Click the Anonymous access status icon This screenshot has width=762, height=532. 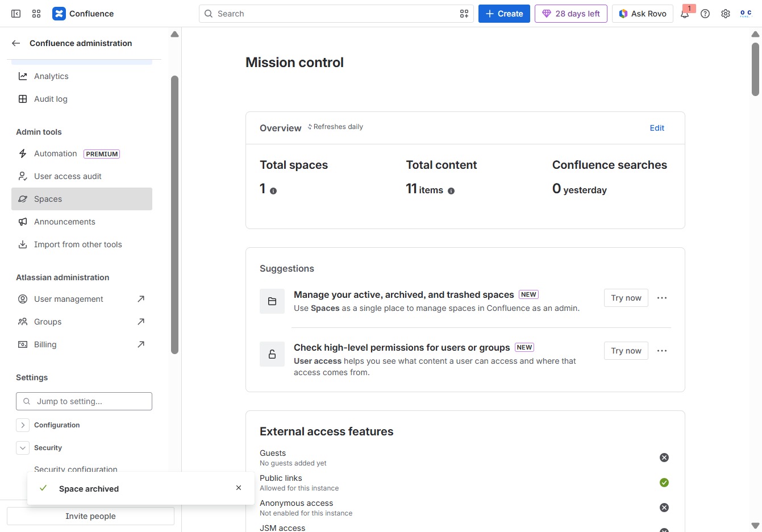click(664, 508)
